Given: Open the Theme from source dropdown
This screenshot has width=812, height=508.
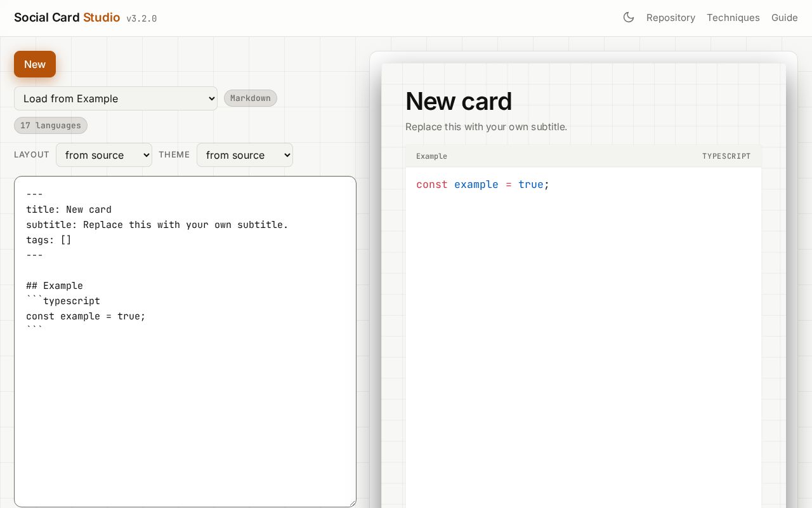Looking at the screenshot, I should click(245, 155).
